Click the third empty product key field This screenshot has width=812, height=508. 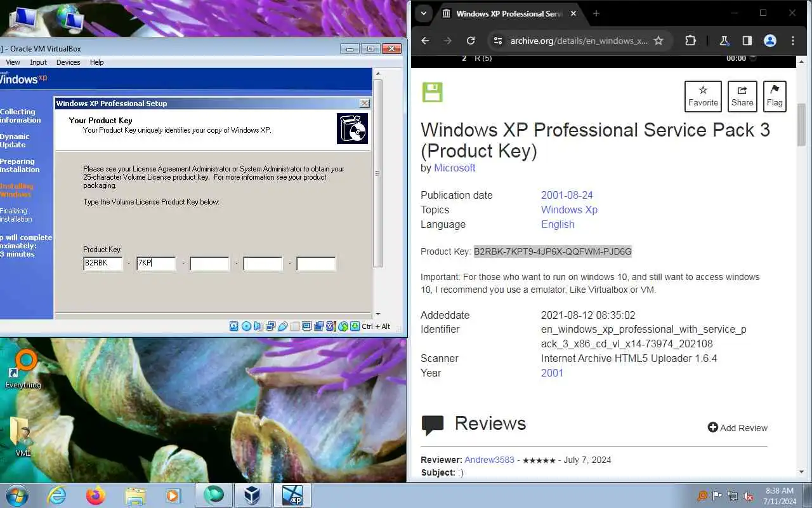click(209, 263)
